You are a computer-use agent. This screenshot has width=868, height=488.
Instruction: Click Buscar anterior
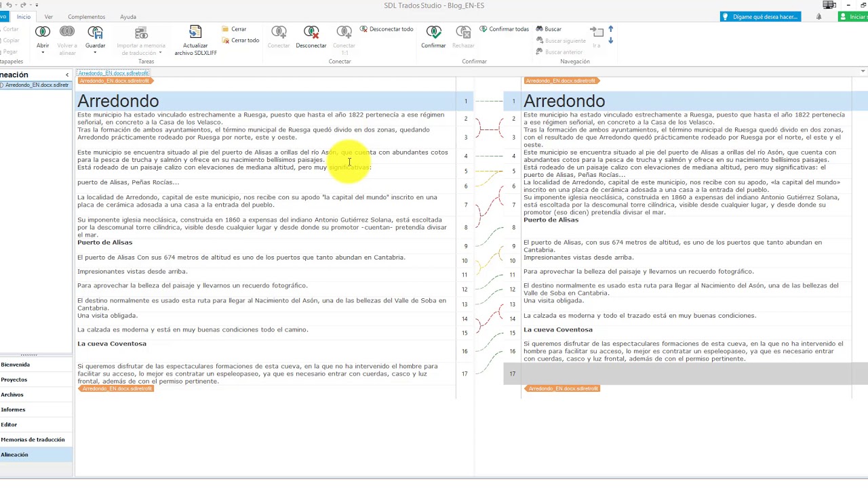click(559, 52)
